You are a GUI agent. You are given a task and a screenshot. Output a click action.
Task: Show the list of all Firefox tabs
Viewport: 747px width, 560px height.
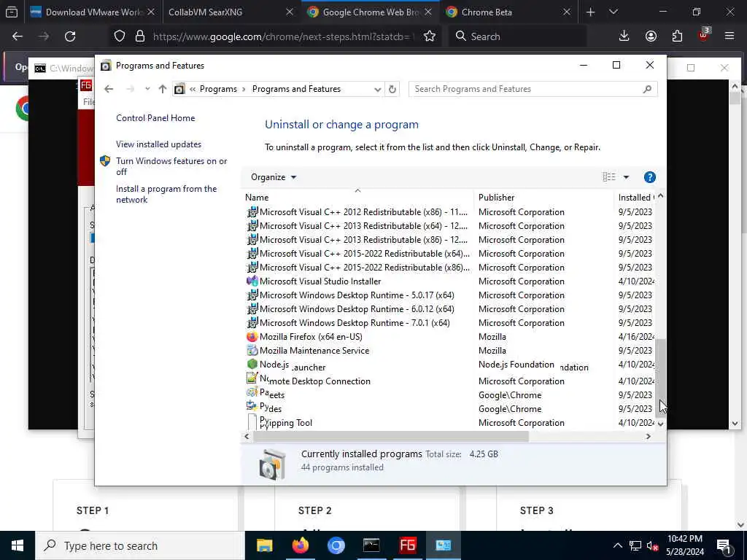613,12
